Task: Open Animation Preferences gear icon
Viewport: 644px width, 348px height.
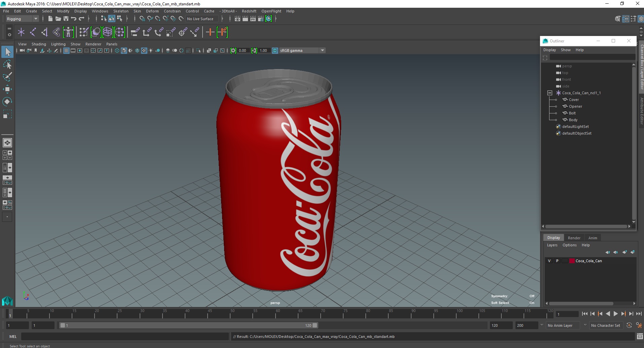Action: 639,325
